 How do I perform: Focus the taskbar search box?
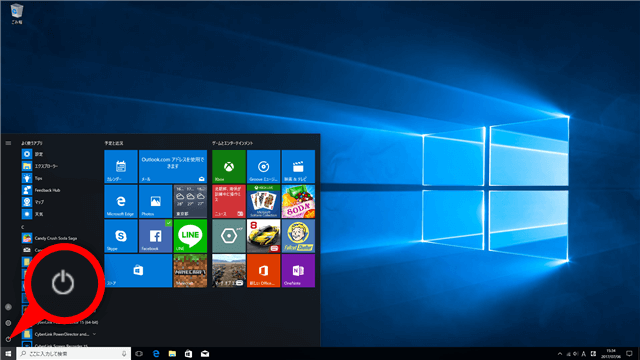(73, 353)
